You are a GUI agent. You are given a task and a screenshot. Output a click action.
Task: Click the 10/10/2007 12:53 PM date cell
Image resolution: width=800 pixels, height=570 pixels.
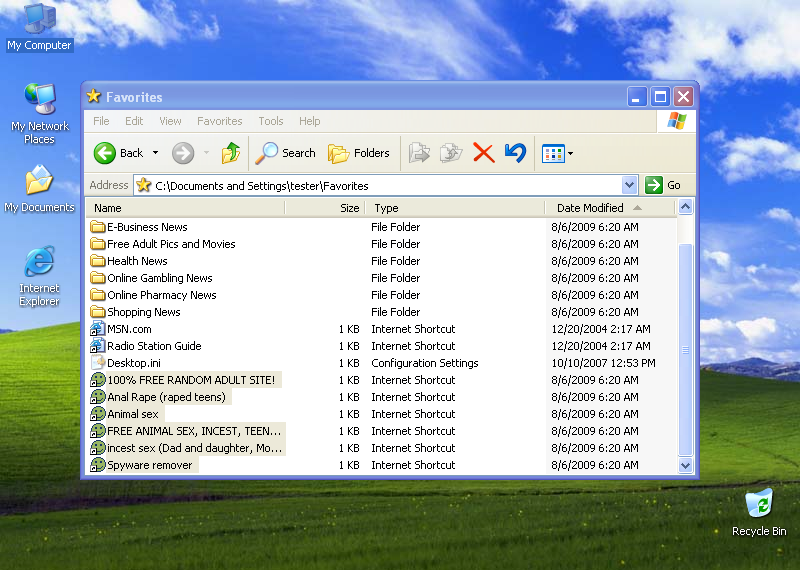pos(604,363)
